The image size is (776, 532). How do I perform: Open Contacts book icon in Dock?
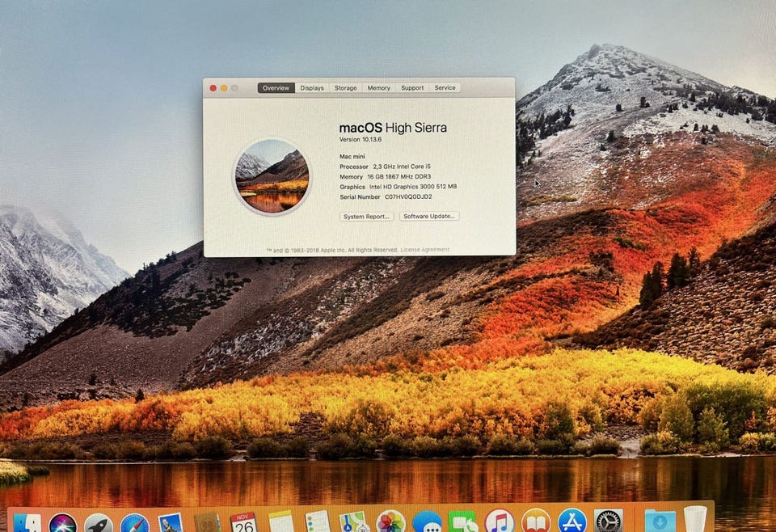click(x=207, y=524)
